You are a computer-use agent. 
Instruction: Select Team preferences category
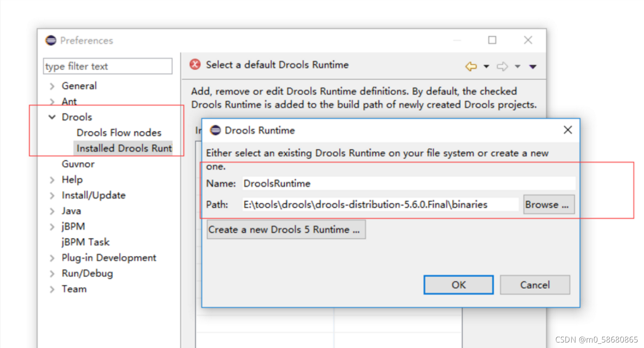coord(74,289)
